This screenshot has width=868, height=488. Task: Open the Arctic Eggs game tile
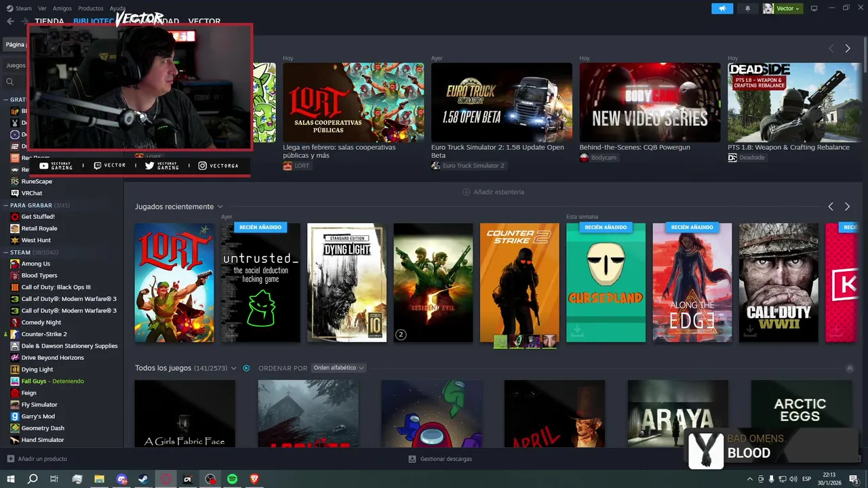pos(802,413)
